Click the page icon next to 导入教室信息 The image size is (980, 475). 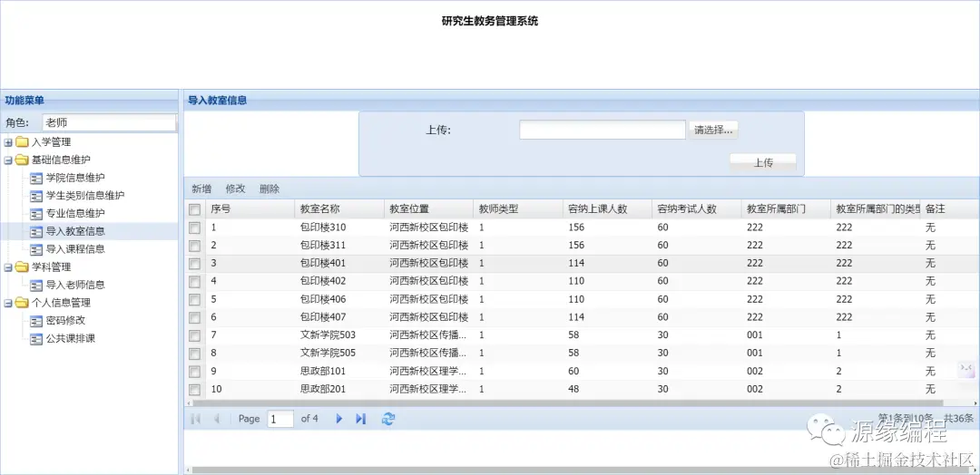click(x=36, y=231)
